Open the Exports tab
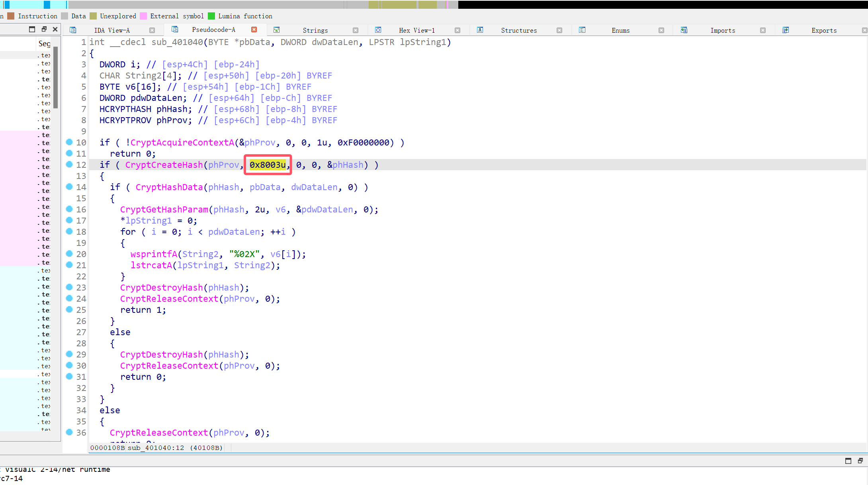 824,30
